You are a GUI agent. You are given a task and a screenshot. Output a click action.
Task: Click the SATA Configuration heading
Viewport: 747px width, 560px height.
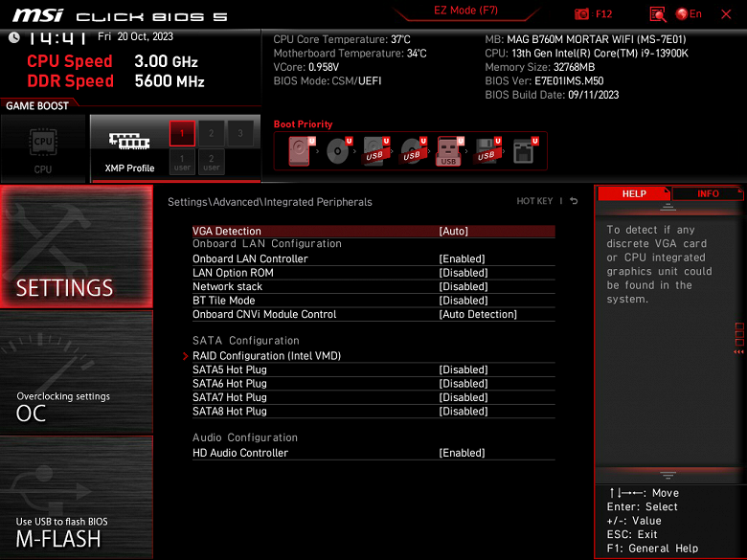246,341
